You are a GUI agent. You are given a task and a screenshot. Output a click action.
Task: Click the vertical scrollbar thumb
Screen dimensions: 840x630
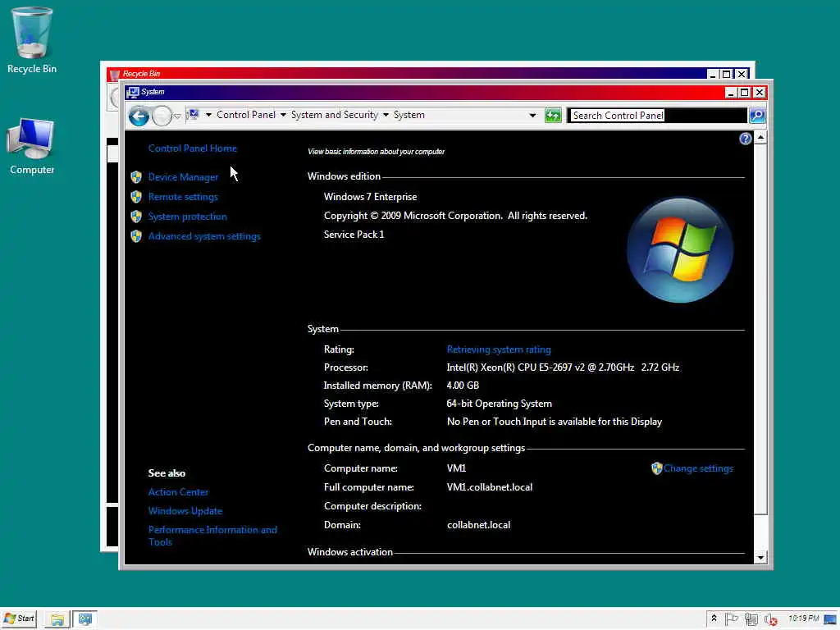760,330
